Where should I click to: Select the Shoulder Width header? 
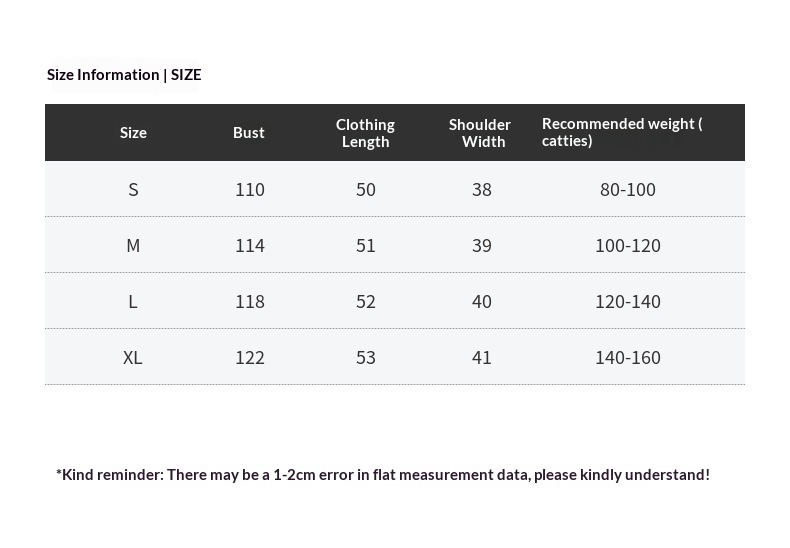(480, 133)
